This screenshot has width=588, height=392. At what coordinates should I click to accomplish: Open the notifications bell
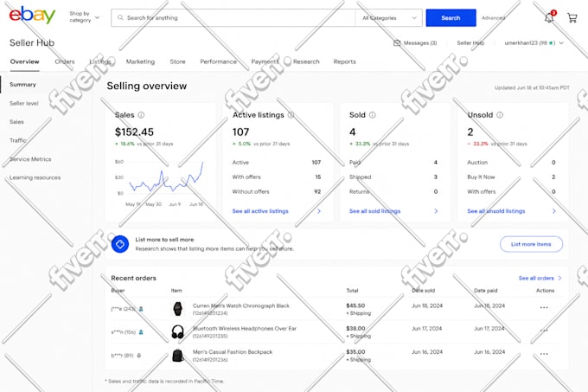click(x=549, y=17)
